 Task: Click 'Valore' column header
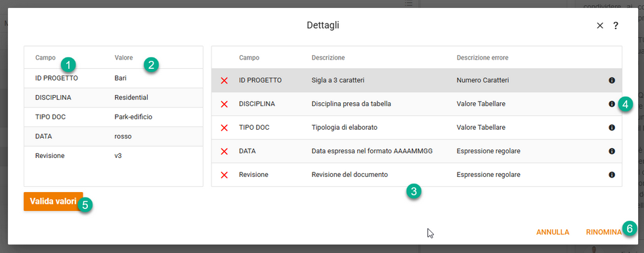pyautogui.click(x=123, y=58)
